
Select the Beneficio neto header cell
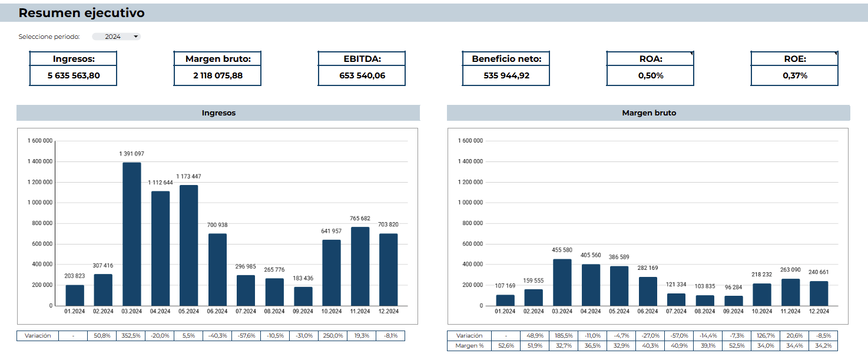(506, 59)
